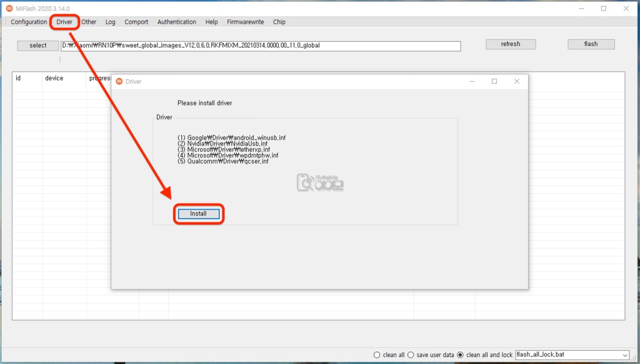Click the id column header

pos(27,78)
